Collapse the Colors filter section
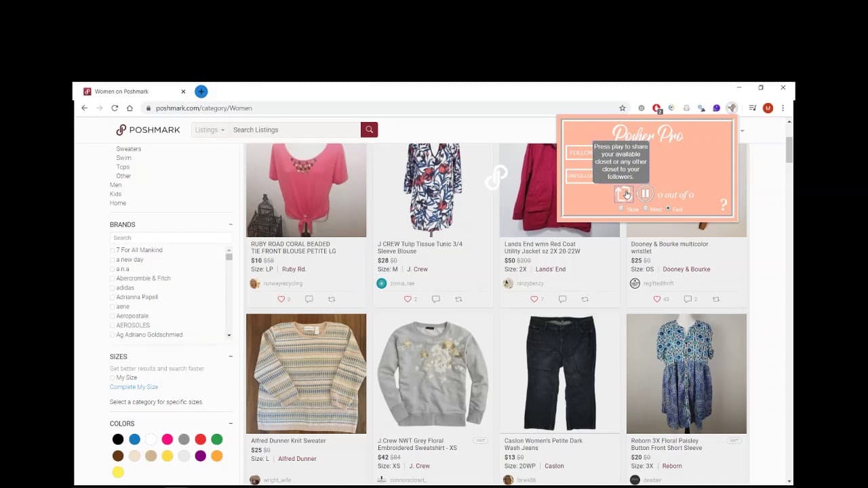This screenshot has height=488, width=868. point(231,424)
